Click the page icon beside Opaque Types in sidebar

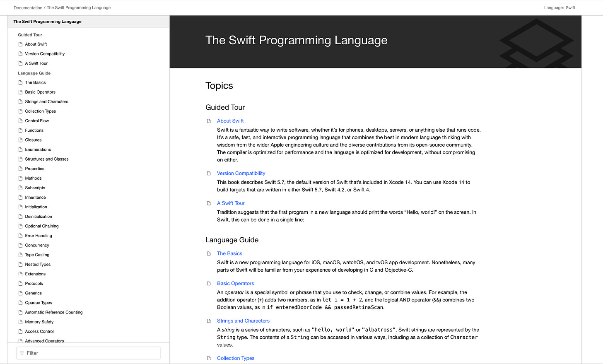point(20,303)
